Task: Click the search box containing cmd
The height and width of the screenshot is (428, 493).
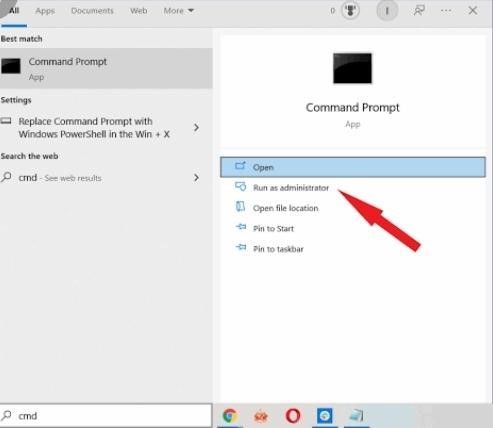Action: pyautogui.click(x=106, y=416)
